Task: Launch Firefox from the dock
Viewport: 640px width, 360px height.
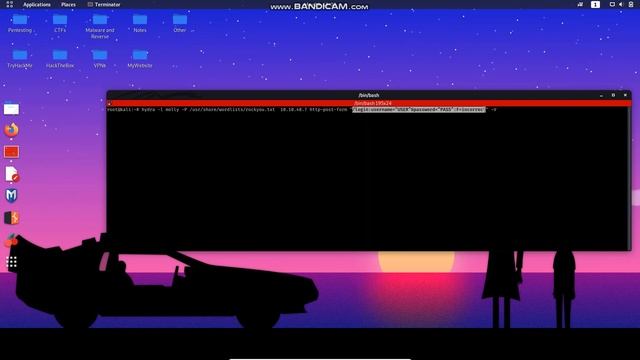Action: (x=11, y=130)
